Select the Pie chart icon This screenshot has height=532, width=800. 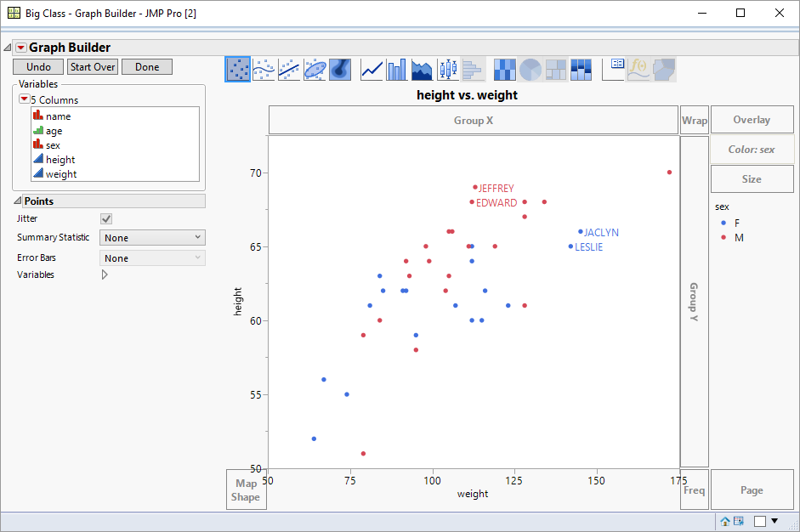pyautogui.click(x=530, y=69)
